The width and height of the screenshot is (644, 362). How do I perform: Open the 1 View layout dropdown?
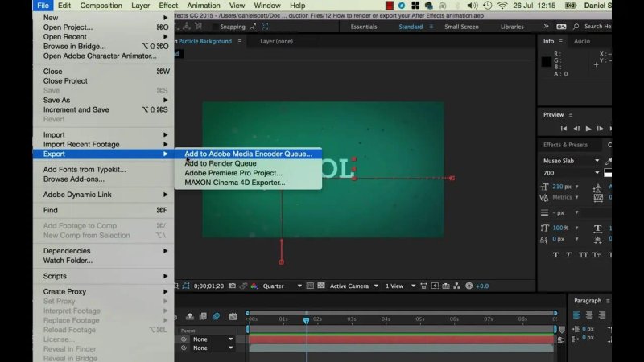tap(400, 286)
